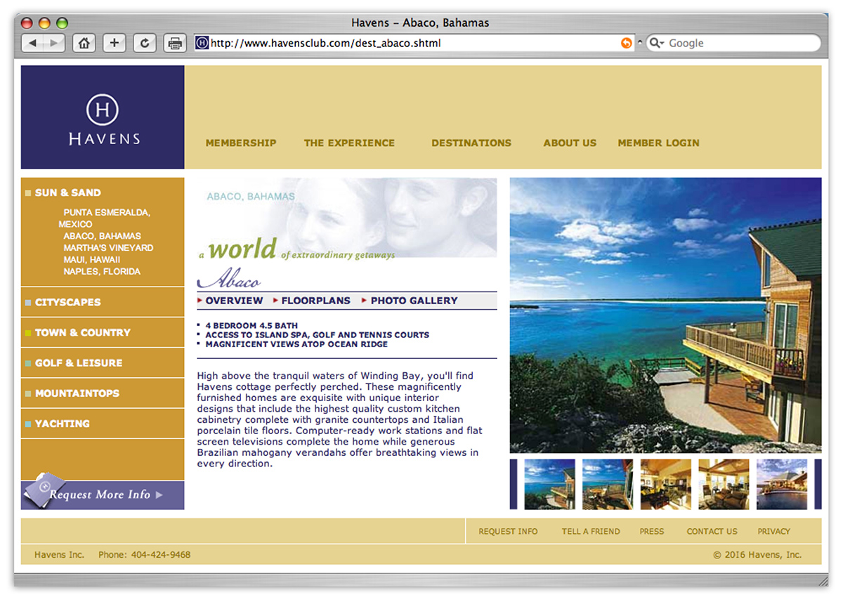
Task: Click the add bookmark plus icon
Action: point(114,43)
